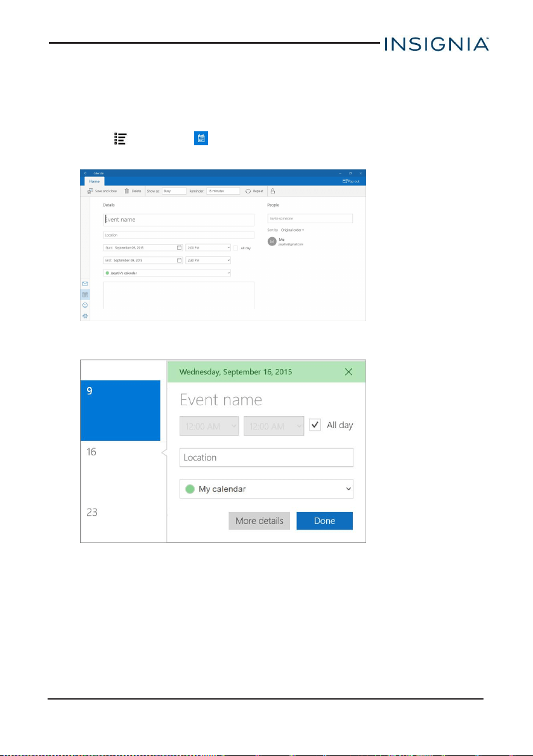Open Feedback with the smiley icon
The image size is (533, 756).
[x=85, y=305]
